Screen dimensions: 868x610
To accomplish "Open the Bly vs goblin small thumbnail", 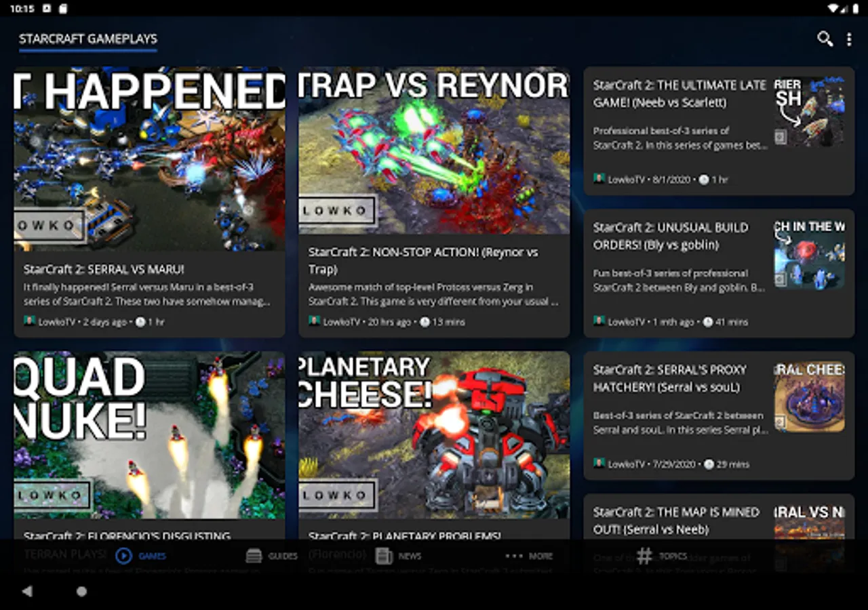I will pyautogui.click(x=810, y=253).
